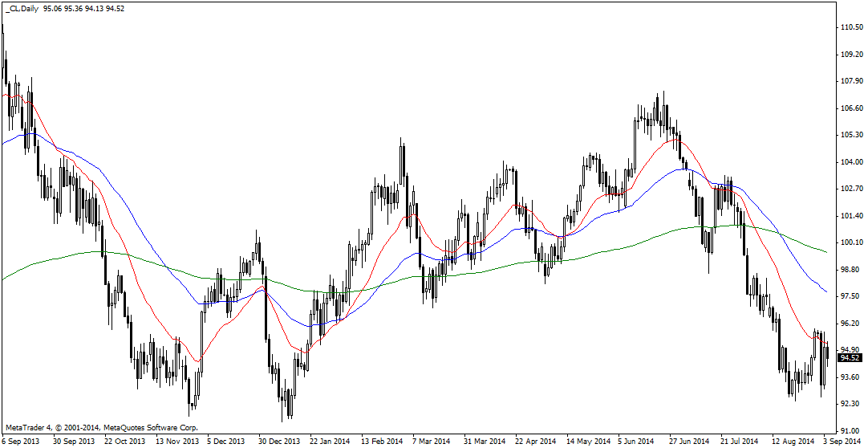The image size is (868, 448).
Task: Select the 105.30 price level label
Action: click(851, 135)
